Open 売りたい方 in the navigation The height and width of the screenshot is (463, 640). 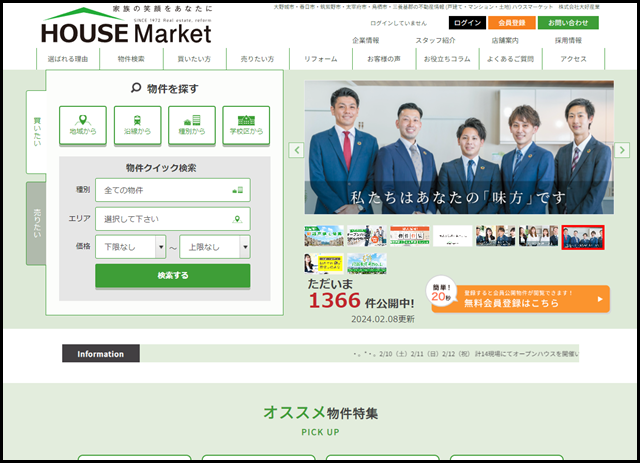point(258,59)
